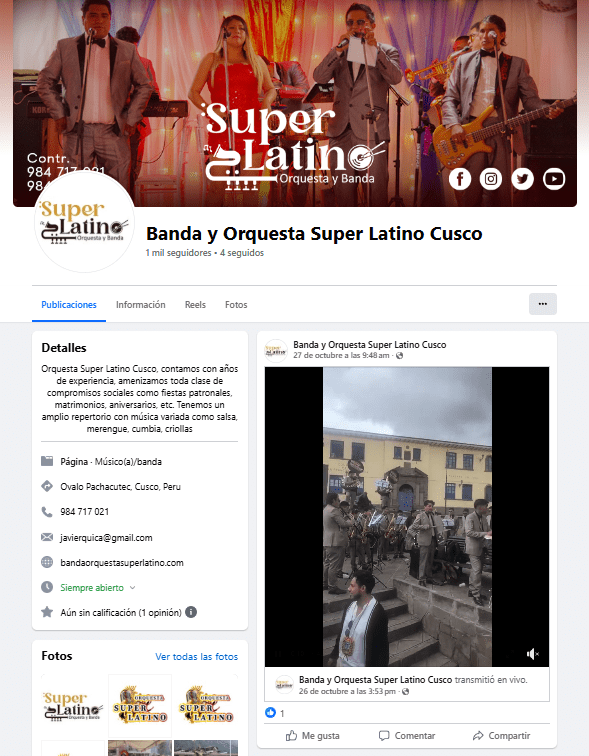Open Ver todas las fotos link
Viewport: 589px width, 756px height.
point(197,657)
